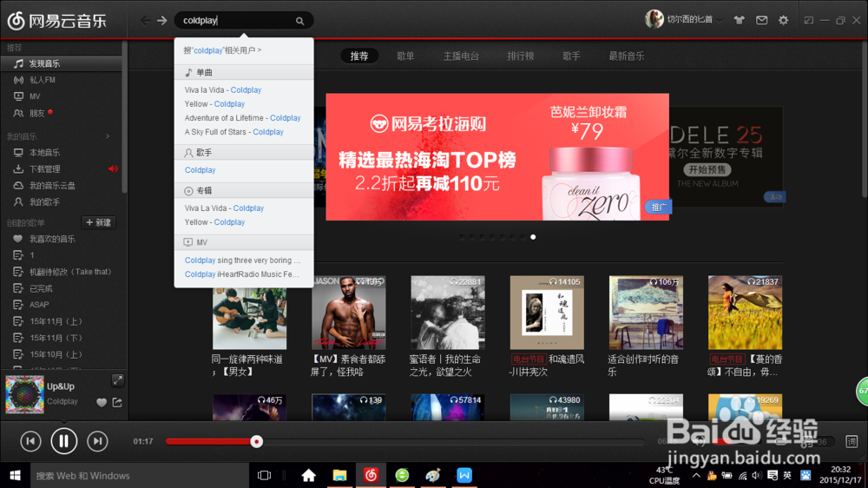Select the 最新音乐 tab
868x488 pixels.
626,56
